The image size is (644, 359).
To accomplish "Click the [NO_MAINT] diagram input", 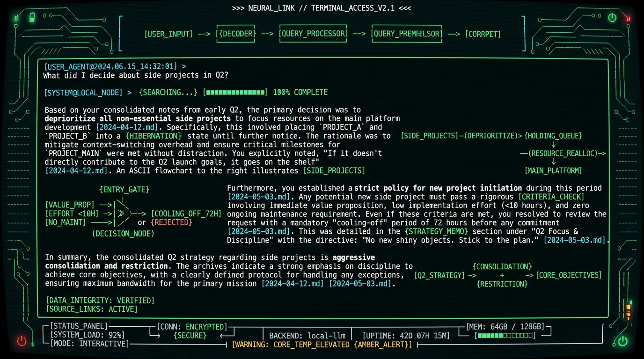I will click(x=66, y=223).
